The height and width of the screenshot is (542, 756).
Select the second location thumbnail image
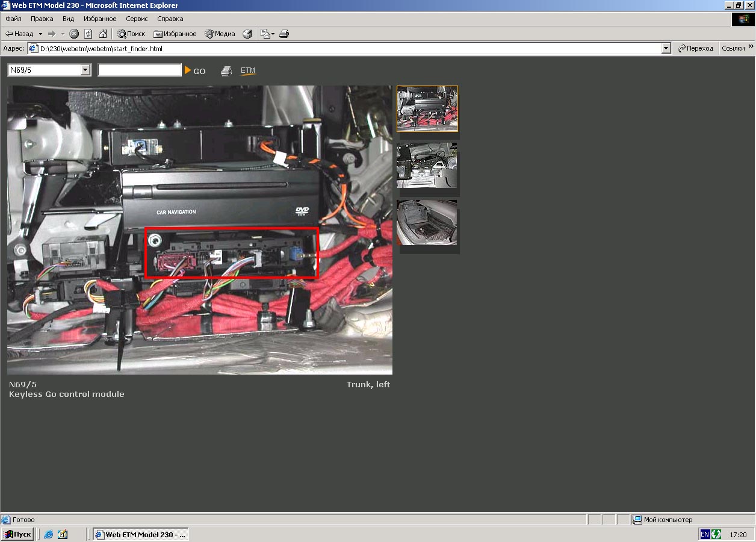pos(427,166)
